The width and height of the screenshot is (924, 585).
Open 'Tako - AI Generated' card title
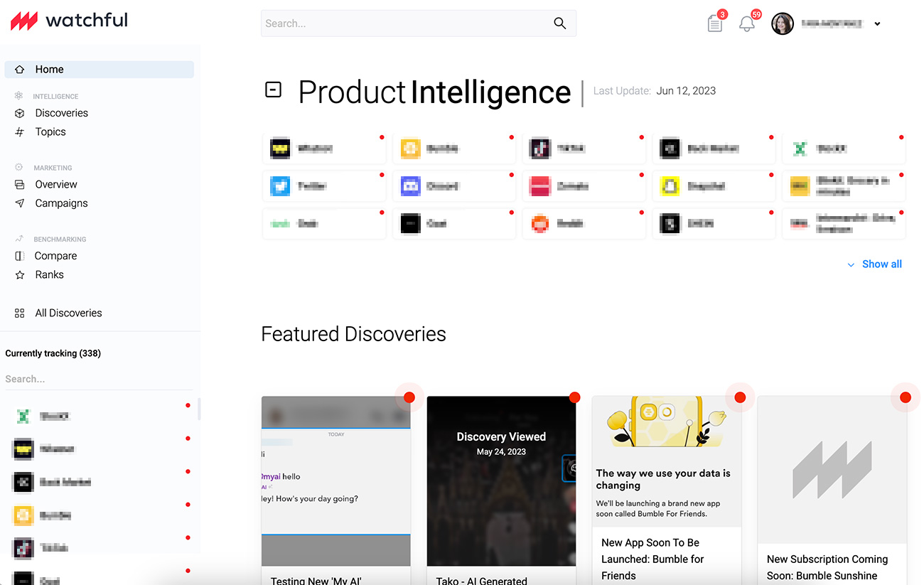click(x=482, y=580)
